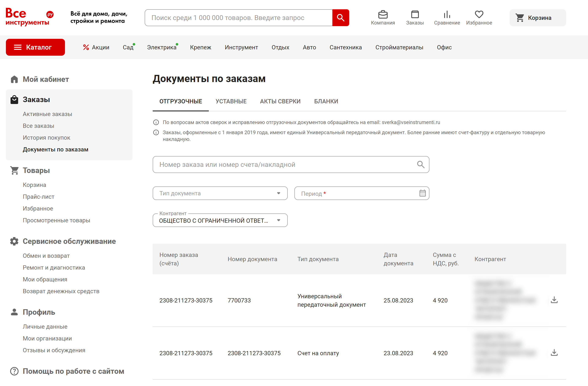Image resolution: width=588 pixels, height=386 pixels.
Task: Open Обмен и возврат link
Action: [46, 256]
